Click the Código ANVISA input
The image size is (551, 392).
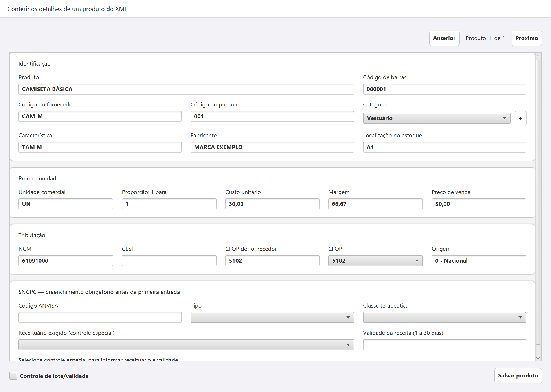[100, 317]
